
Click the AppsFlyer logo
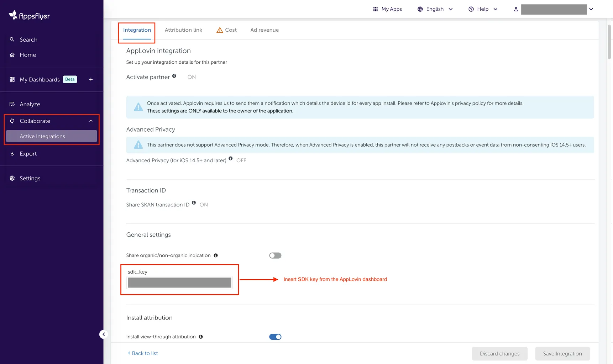click(28, 15)
